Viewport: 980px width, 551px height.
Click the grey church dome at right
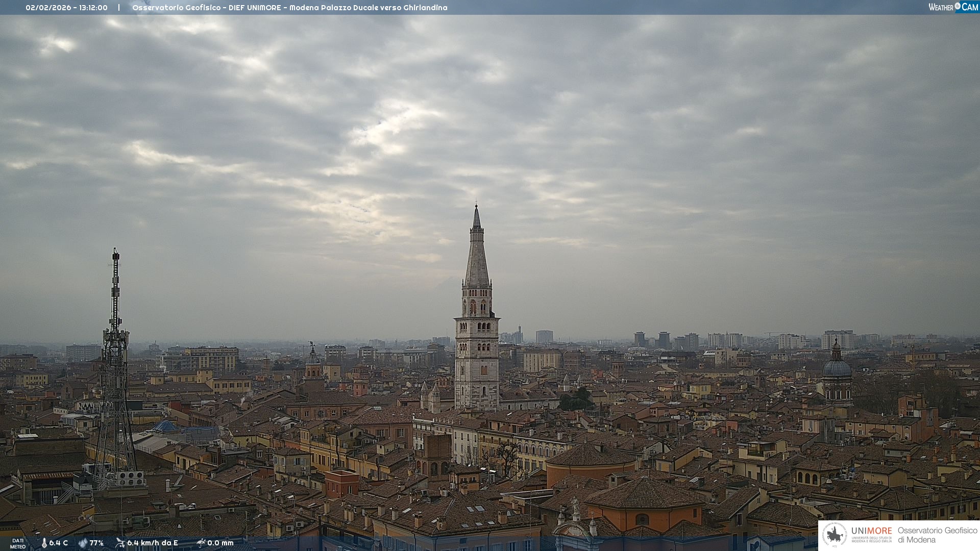837,367
